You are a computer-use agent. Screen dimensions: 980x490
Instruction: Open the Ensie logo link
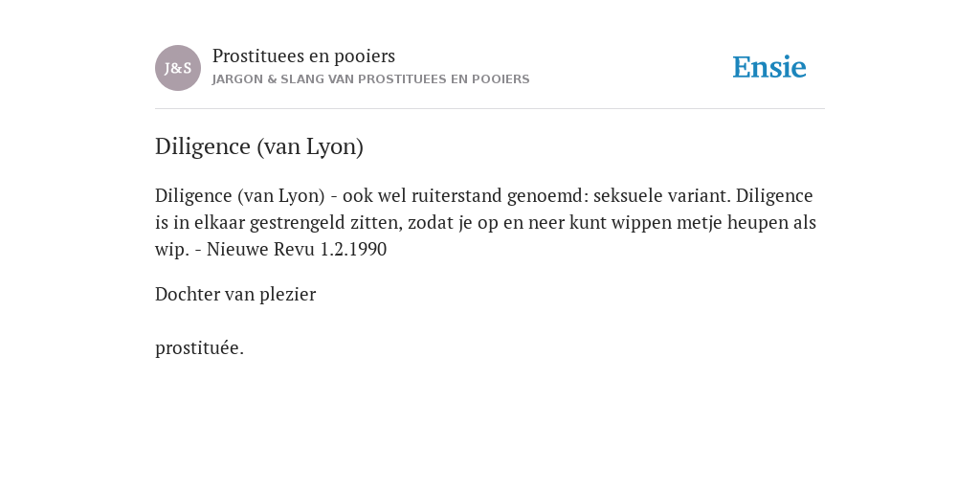769,67
